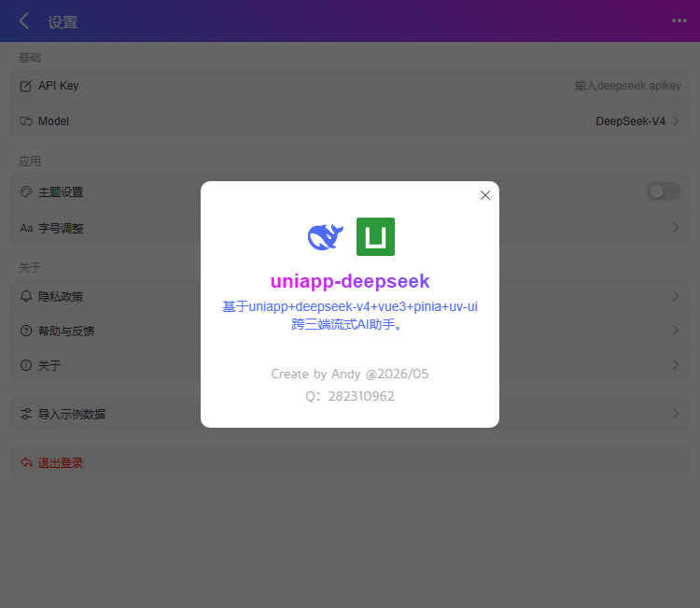The height and width of the screenshot is (608, 700).
Task: Click the blue 基于uniapp+deepseek-v4 description text
Action: [350, 316]
